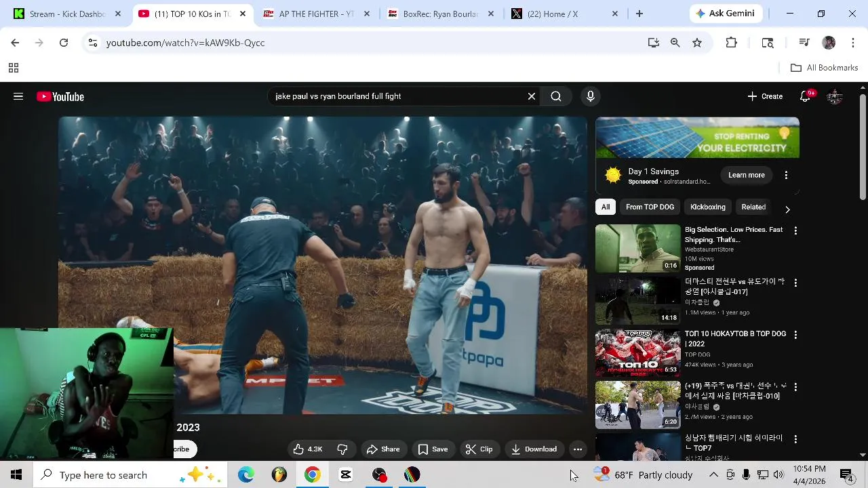Switch to Stream - Kick Dashboard tab
This screenshot has height=488, width=868.
[68, 14]
